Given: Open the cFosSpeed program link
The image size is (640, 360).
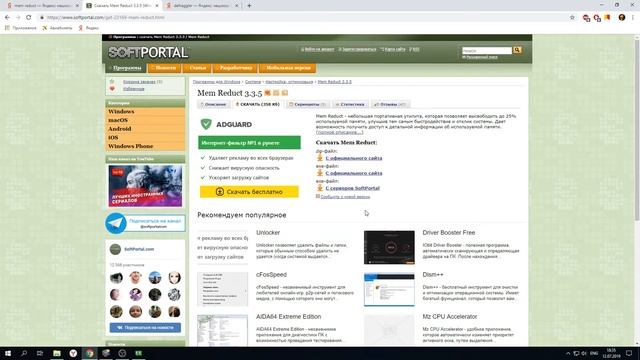Looking at the screenshot, I should 271,275.
